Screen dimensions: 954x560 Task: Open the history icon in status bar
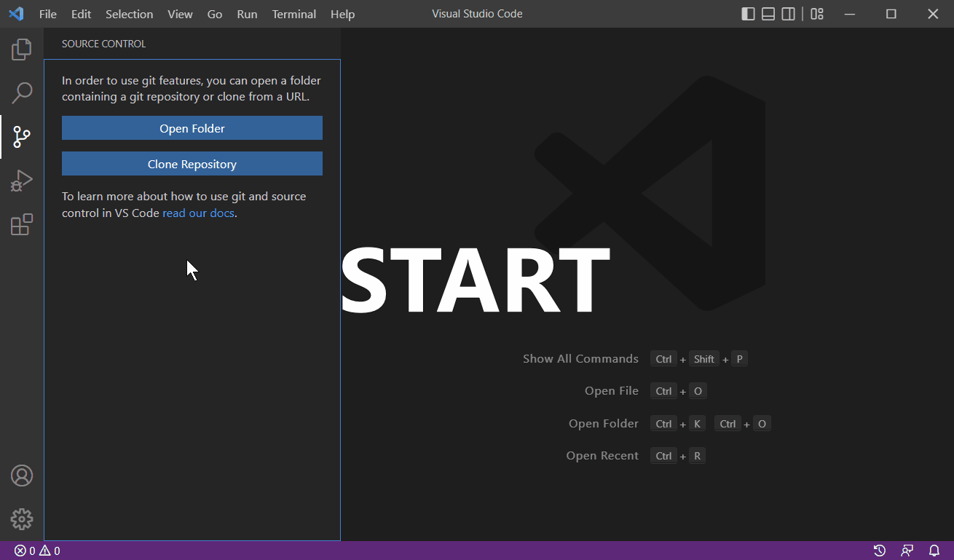[x=880, y=551]
